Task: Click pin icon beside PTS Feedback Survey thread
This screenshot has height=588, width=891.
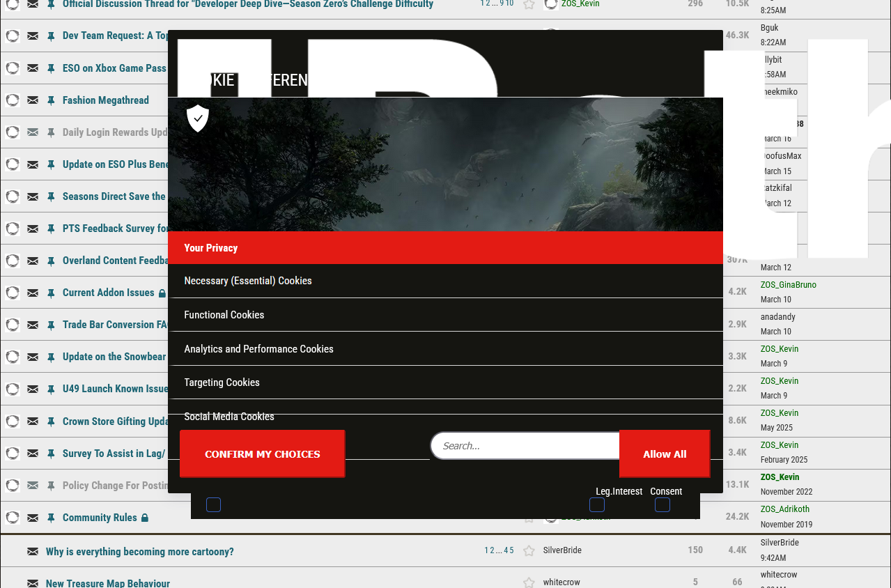Action: pos(51,229)
